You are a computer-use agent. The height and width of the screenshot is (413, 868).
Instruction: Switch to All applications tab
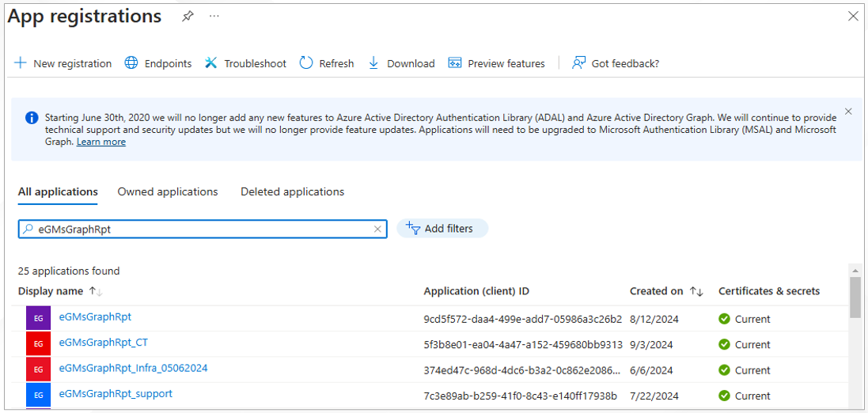(58, 191)
